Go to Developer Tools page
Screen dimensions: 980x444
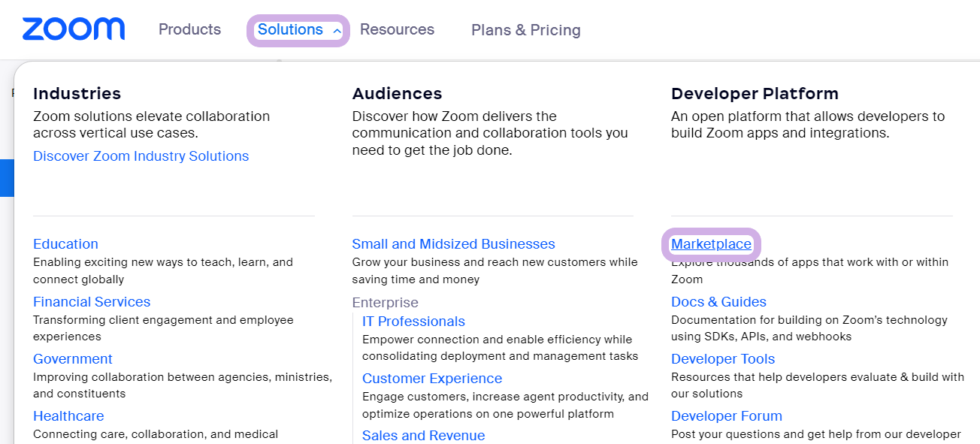click(722, 359)
